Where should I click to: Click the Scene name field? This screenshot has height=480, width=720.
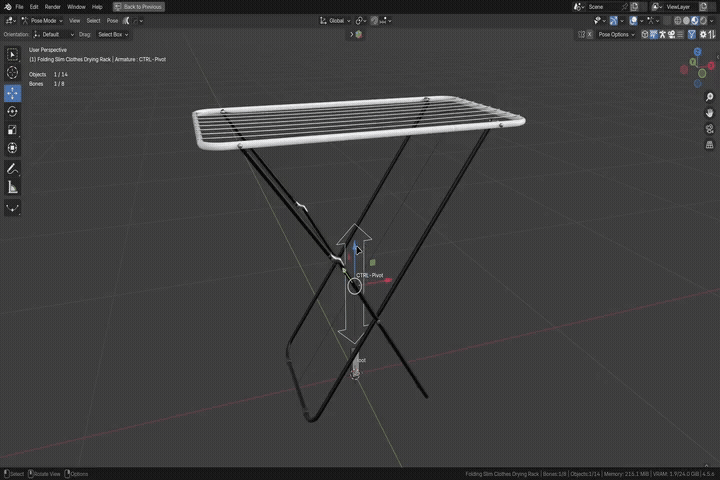point(603,7)
